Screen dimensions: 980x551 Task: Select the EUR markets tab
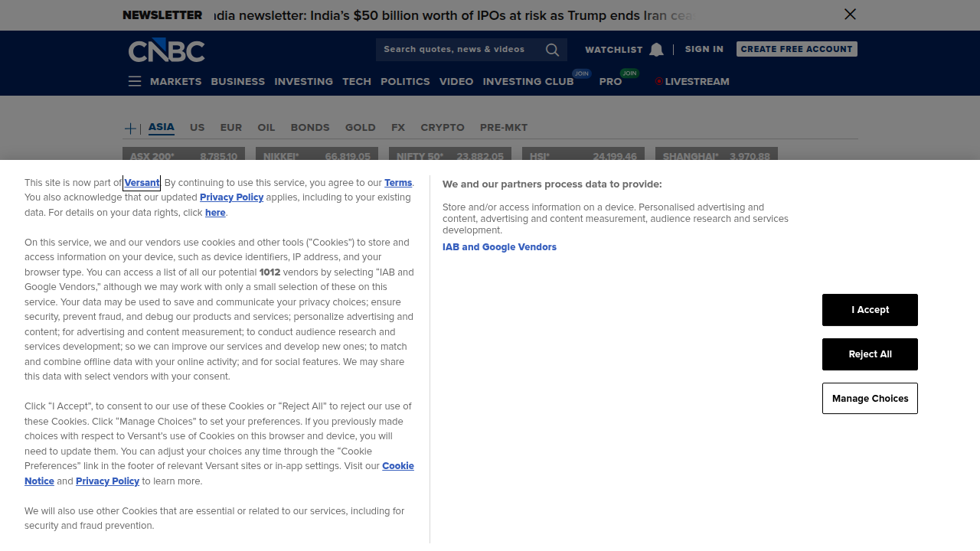coord(231,128)
